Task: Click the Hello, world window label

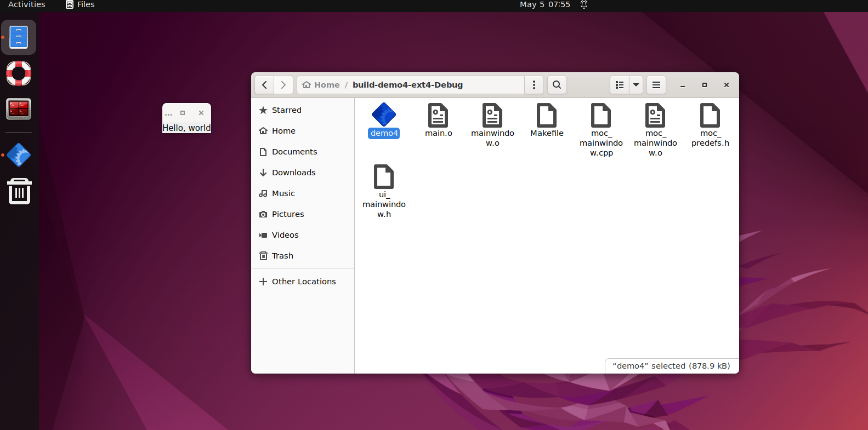Action: click(186, 128)
